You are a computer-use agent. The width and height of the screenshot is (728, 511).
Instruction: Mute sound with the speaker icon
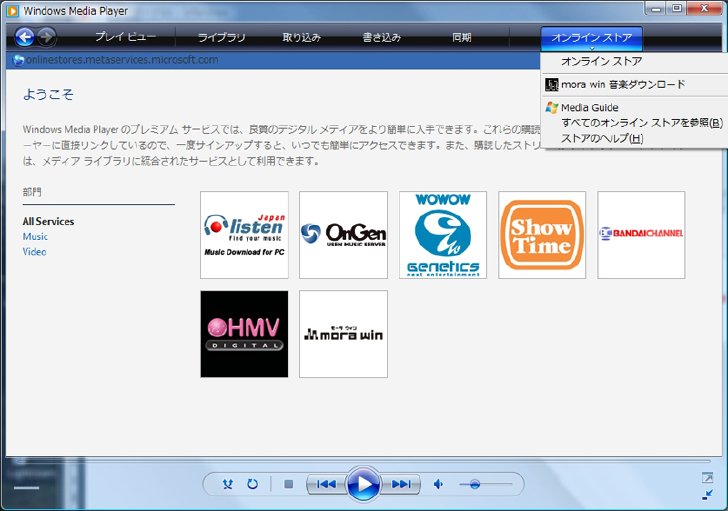[x=438, y=485]
